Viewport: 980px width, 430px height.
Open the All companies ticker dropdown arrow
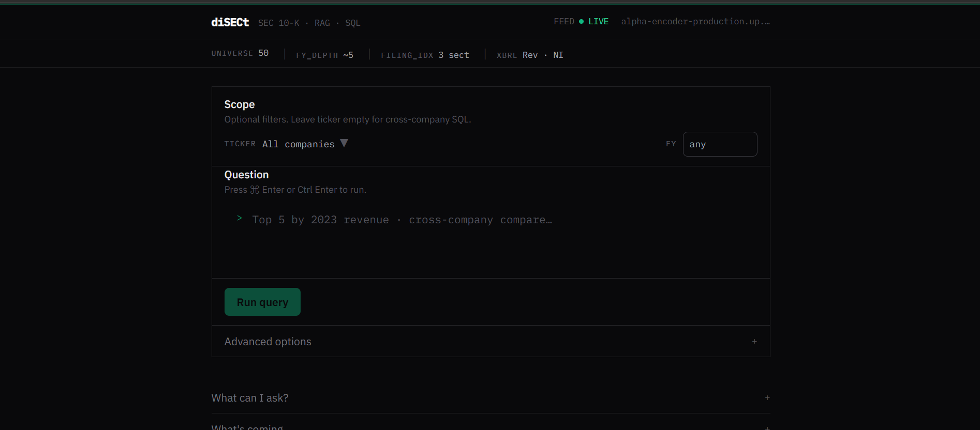(344, 143)
